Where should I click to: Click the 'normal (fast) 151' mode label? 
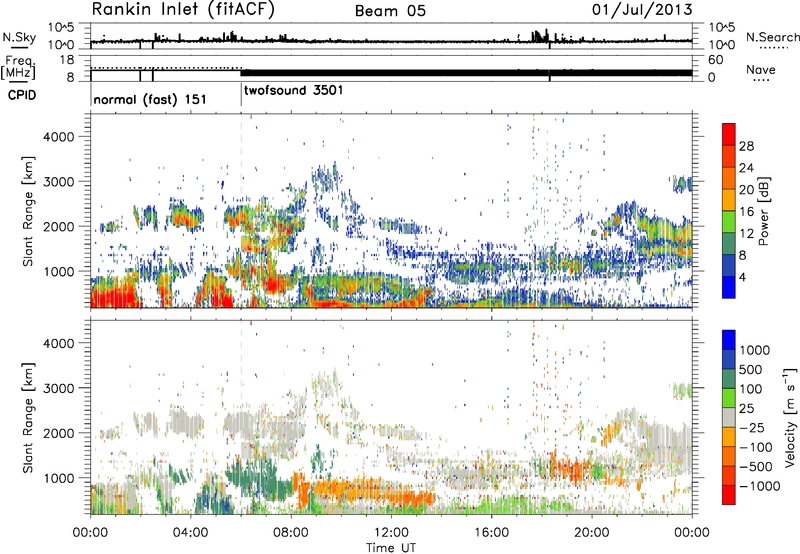pos(150,99)
